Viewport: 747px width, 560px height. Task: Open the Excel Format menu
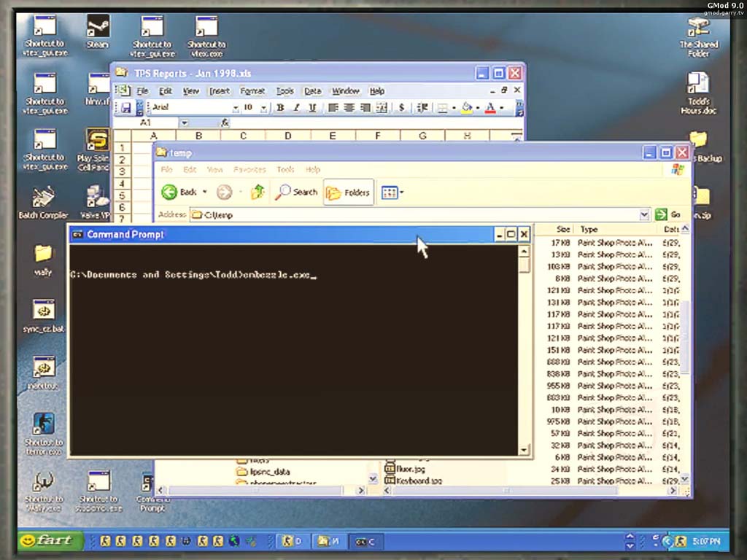(x=252, y=91)
